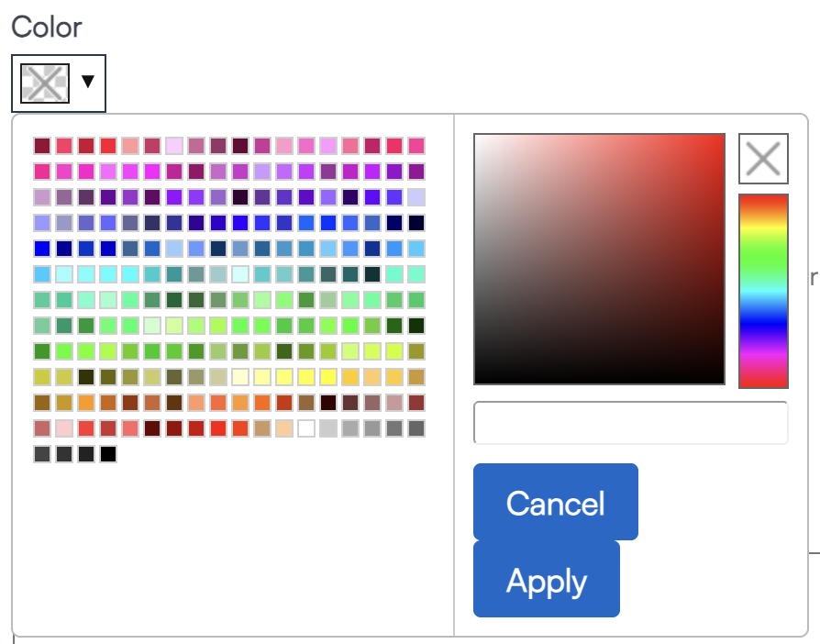The width and height of the screenshot is (820, 644).
Task: Click the no-color X button beside gradient
Action: pyautogui.click(x=763, y=160)
